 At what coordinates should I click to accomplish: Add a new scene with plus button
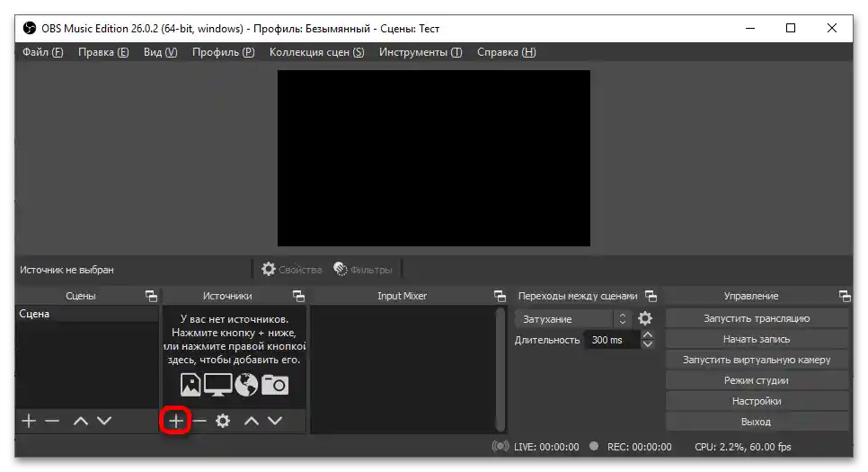tap(29, 421)
